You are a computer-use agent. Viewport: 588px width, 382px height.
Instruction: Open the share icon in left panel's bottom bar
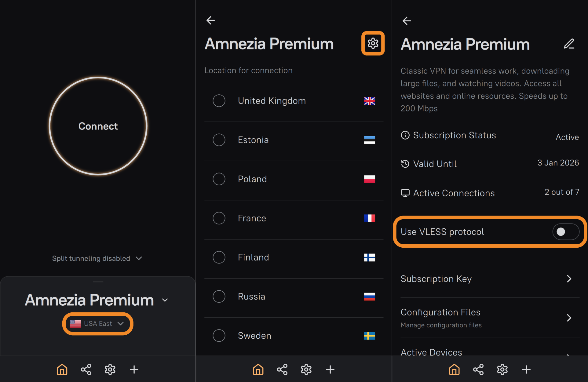click(86, 369)
